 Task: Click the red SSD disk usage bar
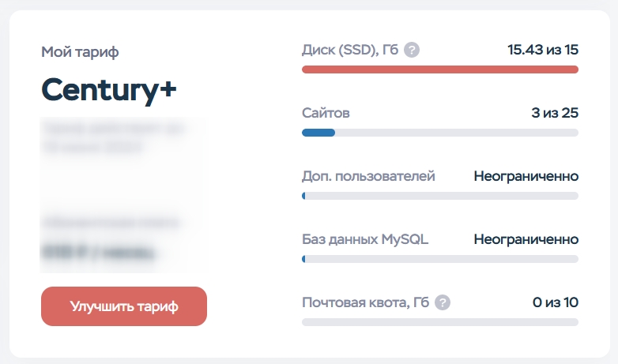[440, 69]
